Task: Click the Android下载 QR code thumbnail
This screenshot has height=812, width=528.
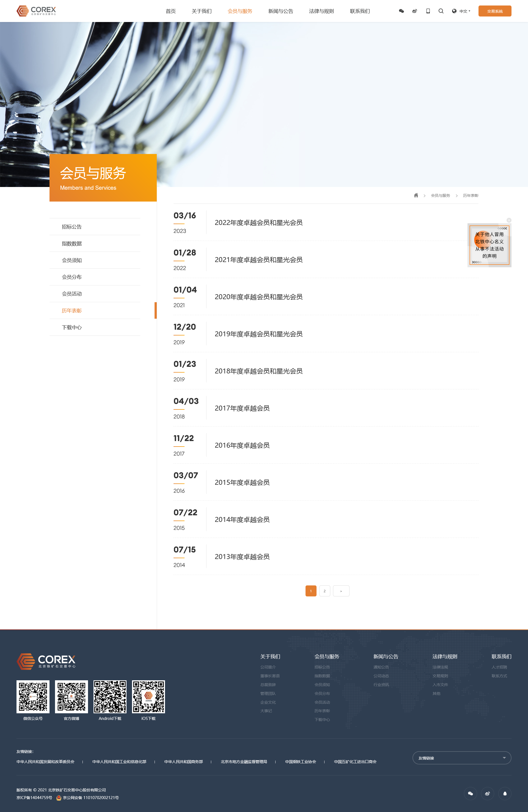Action: click(x=110, y=697)
